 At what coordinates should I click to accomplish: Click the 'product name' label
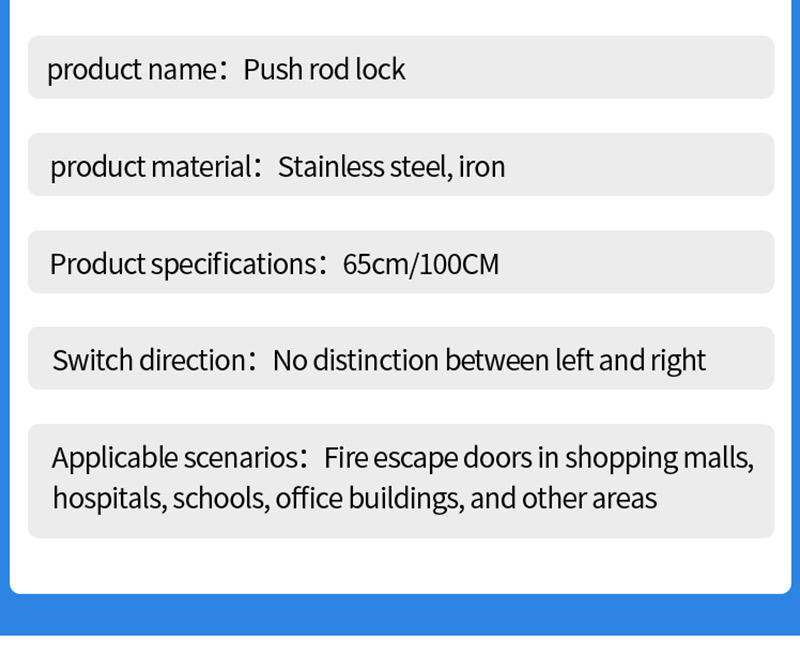click(132, 69)
